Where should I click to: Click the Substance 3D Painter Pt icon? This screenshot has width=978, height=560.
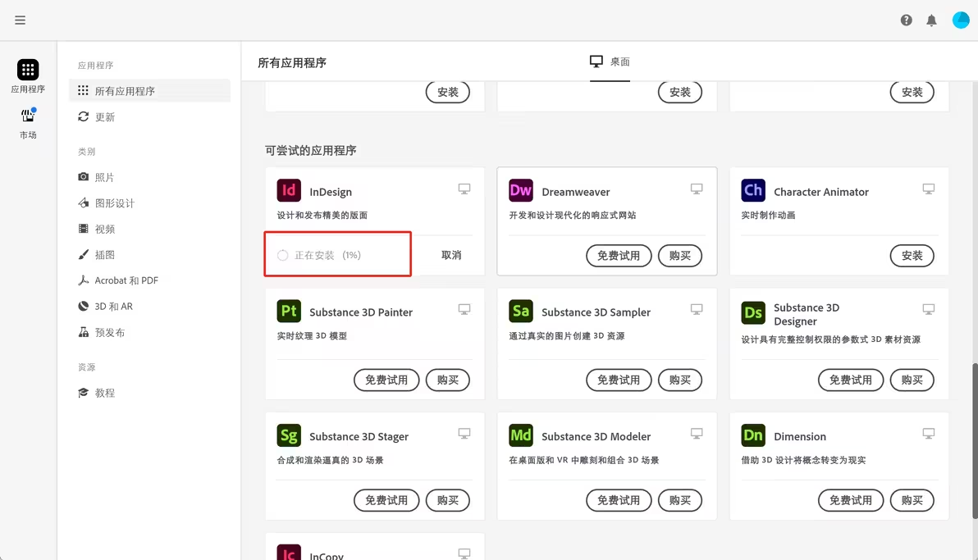click(x=288, y=312)
